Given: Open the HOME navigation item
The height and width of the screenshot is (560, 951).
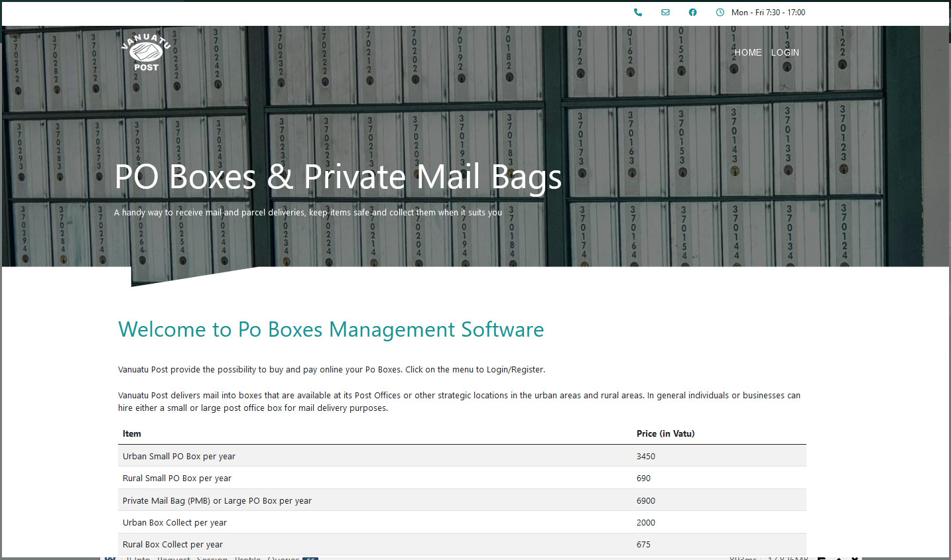Looking at the screenshot, I should point(747,52).
